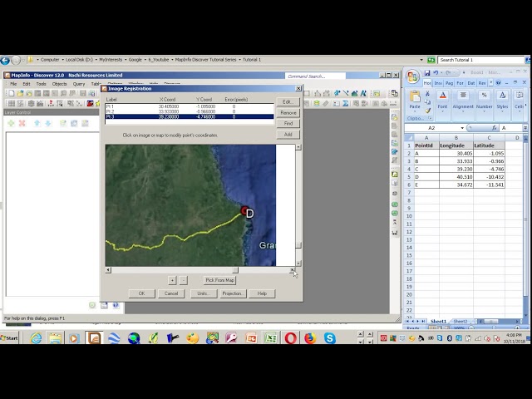Click the red D marker on the image
532x399 pixels.
coord(244,210)
